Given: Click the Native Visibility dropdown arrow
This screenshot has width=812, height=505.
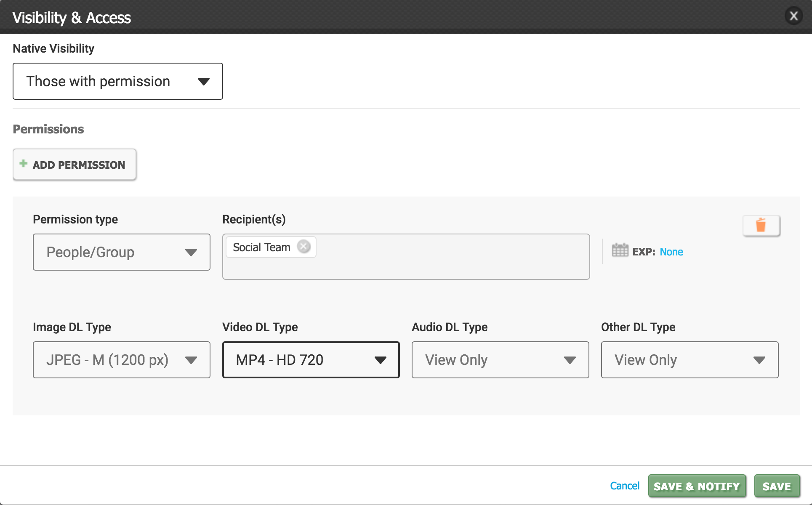Looking at the screenshot, I should tap(204, 82).
